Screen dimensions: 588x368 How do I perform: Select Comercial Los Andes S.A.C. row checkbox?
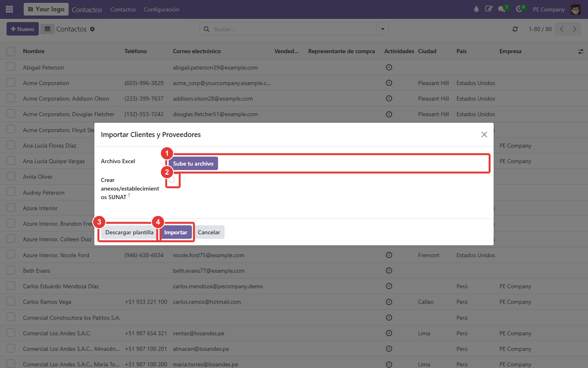click(11, 333)
